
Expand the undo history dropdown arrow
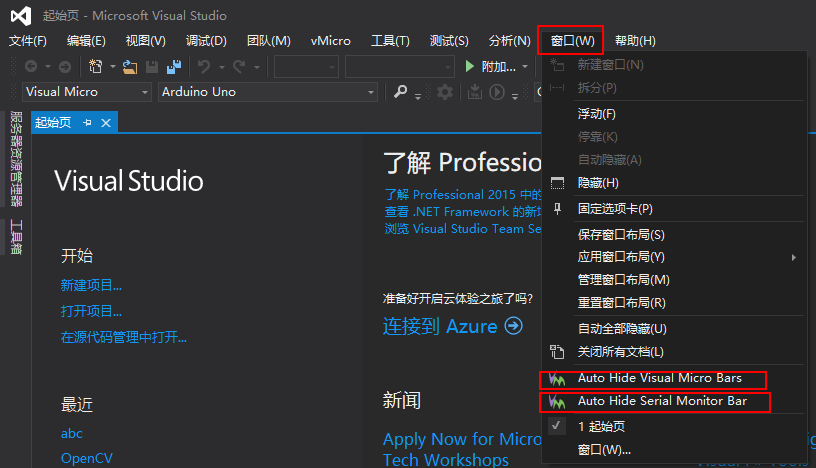click(221, 67)
